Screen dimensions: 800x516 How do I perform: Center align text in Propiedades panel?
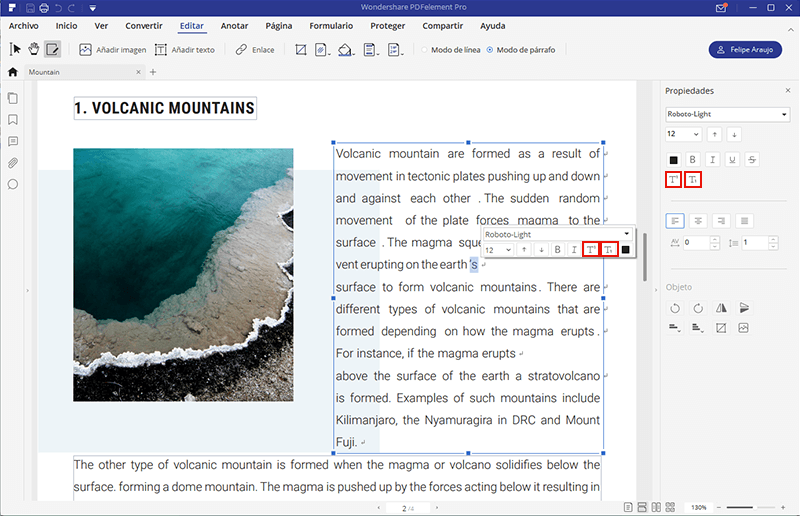pyautogui.click(x=698, y=221)
